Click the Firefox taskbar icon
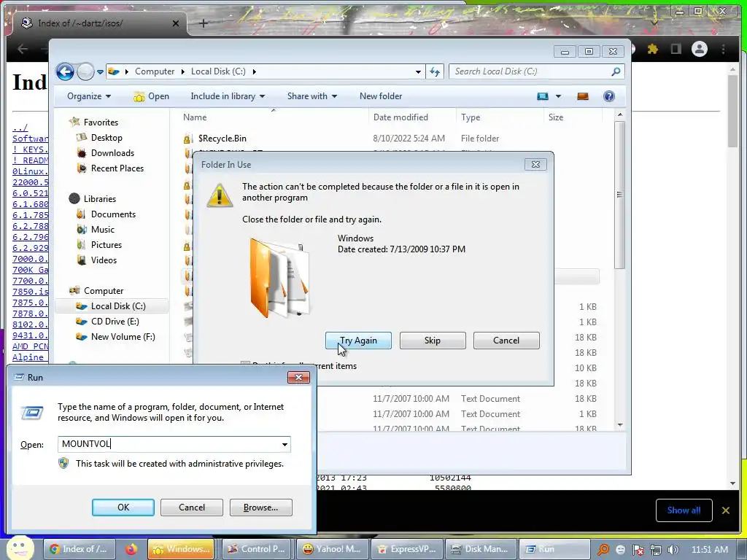 [131, 549]
